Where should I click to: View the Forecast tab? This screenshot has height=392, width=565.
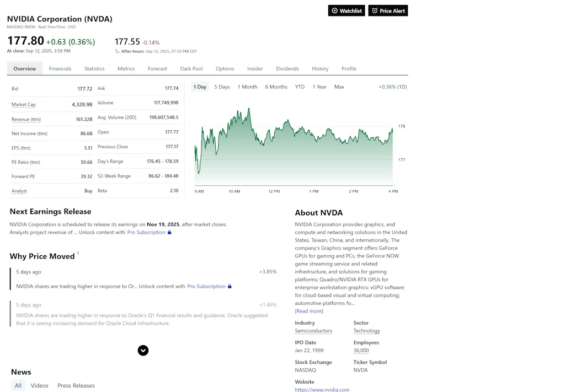(x=157, y=68)
